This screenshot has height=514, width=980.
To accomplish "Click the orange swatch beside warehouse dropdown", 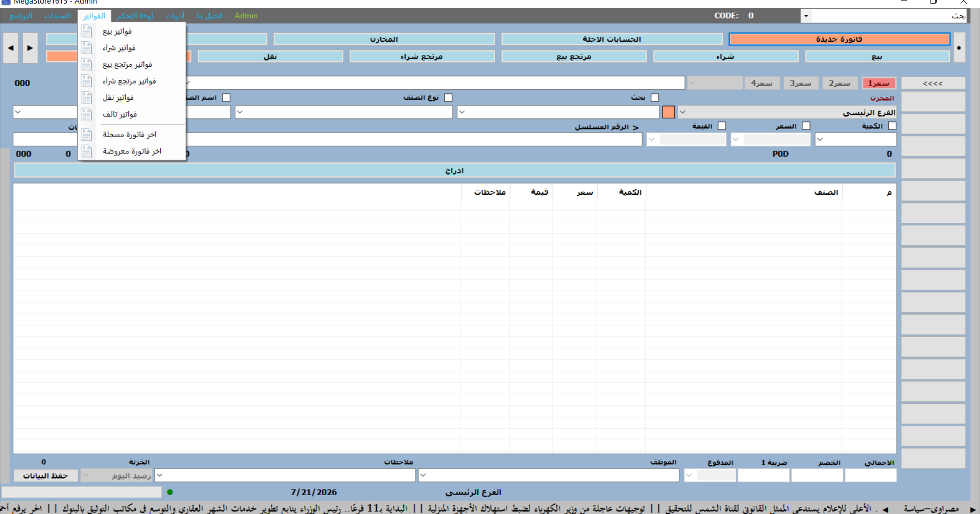I will (x=669, y=112).
